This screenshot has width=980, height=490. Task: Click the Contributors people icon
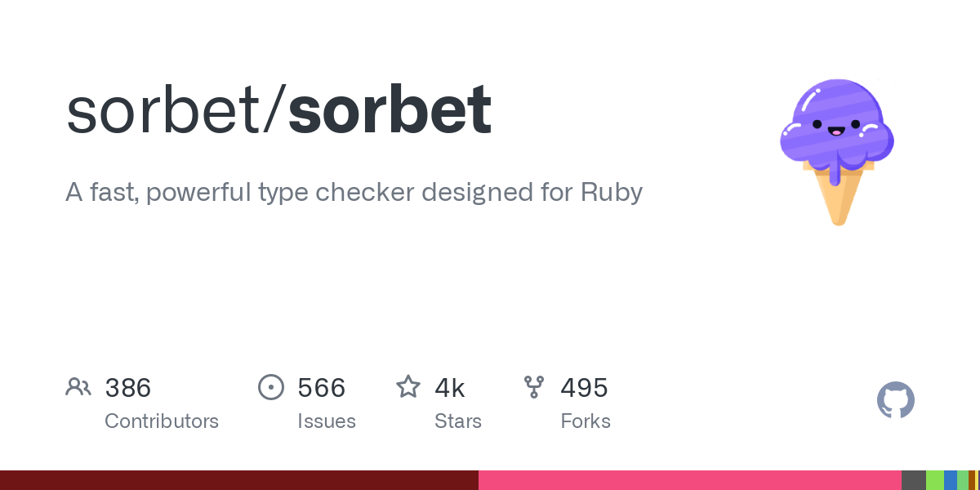(78, 386)
